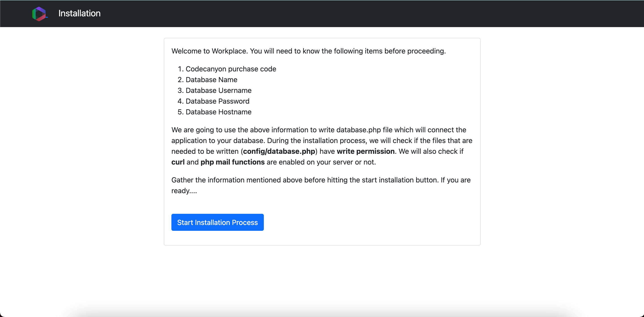Click the trailing ready.... text
Viewport: 644px width, 317px height.
click(184, 191)
